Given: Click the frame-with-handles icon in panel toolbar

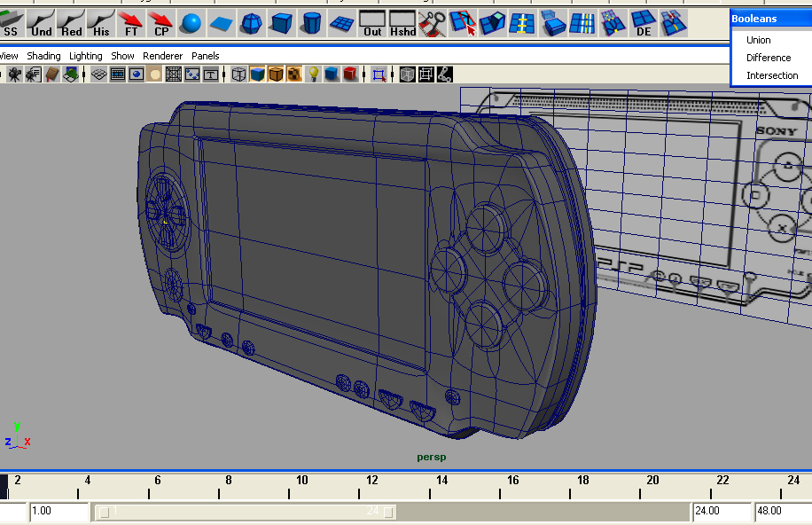Looking at the screenshot, I should (x=426, y=74).
